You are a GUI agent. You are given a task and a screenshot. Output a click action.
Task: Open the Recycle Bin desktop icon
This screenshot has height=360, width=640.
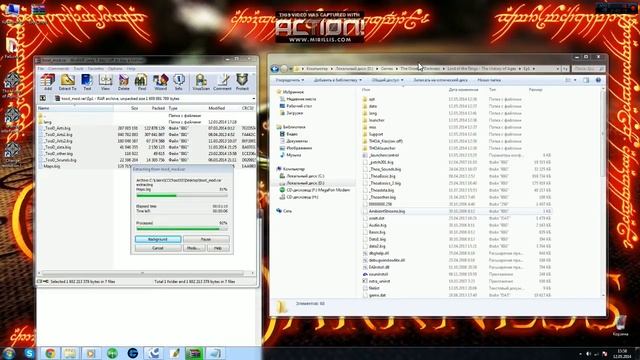pos(620,325)
